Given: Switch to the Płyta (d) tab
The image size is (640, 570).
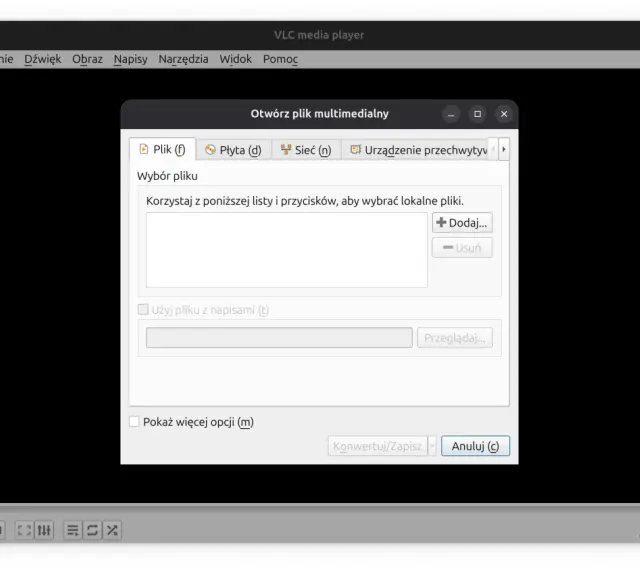Looking at the screenshot, I should (233, 150).
